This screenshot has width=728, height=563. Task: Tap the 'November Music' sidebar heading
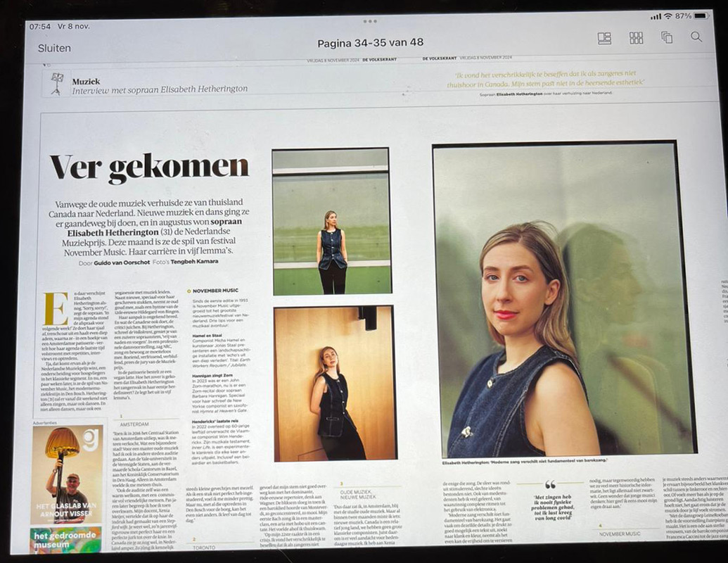tap(215, 290)
